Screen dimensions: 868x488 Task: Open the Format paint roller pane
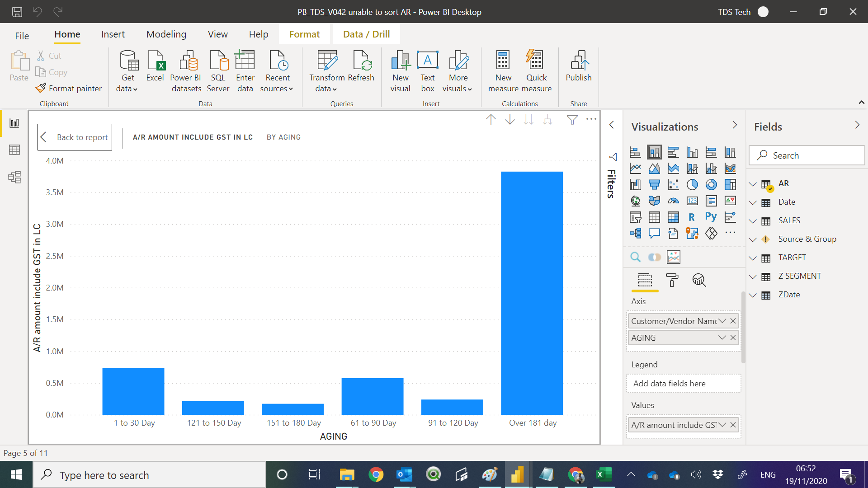tap(672, 280)
